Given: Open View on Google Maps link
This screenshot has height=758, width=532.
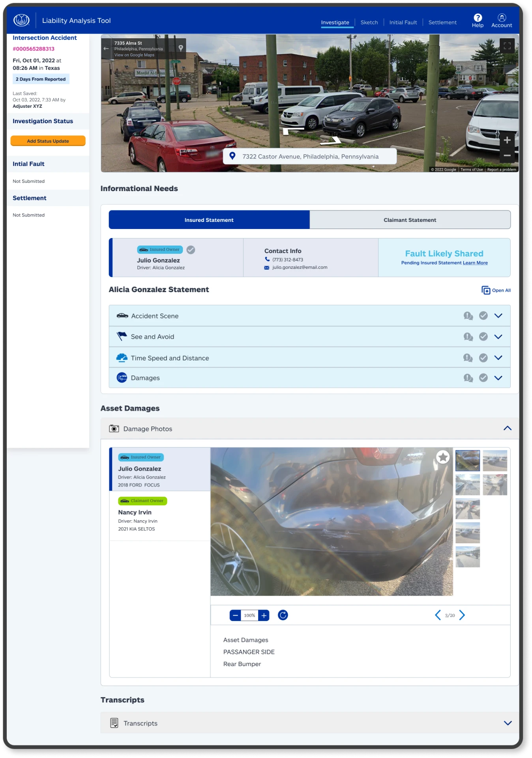Looking at the screenshot, I should pyautogui.click(x=134, y=55).
